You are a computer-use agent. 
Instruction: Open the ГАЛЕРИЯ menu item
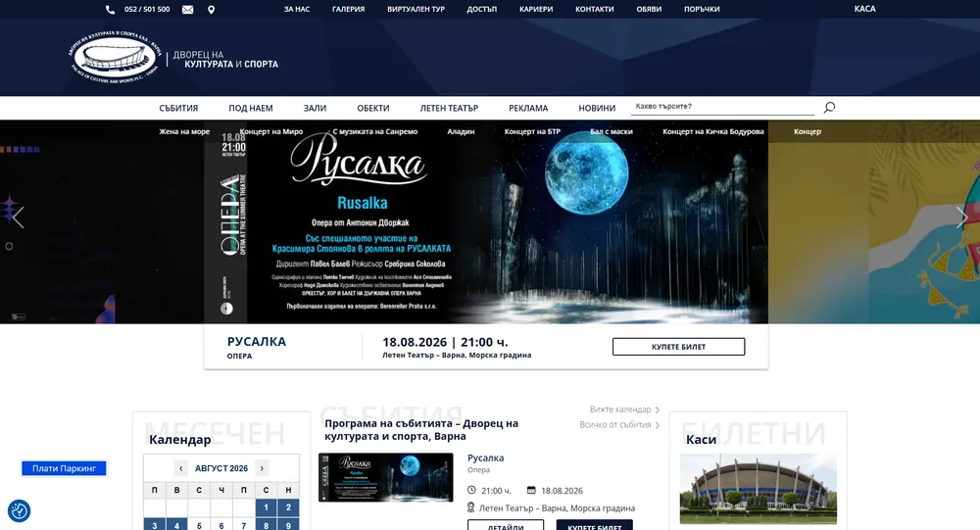tap(348, 10)
